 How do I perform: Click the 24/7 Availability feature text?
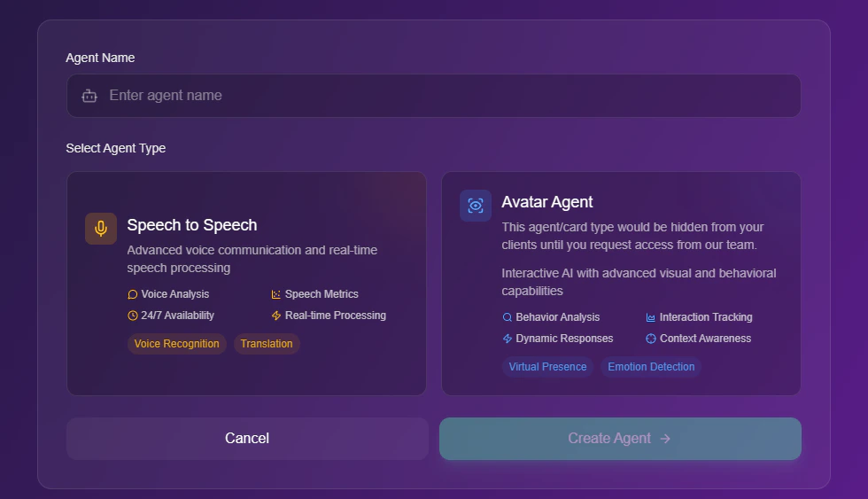point(177,316)
